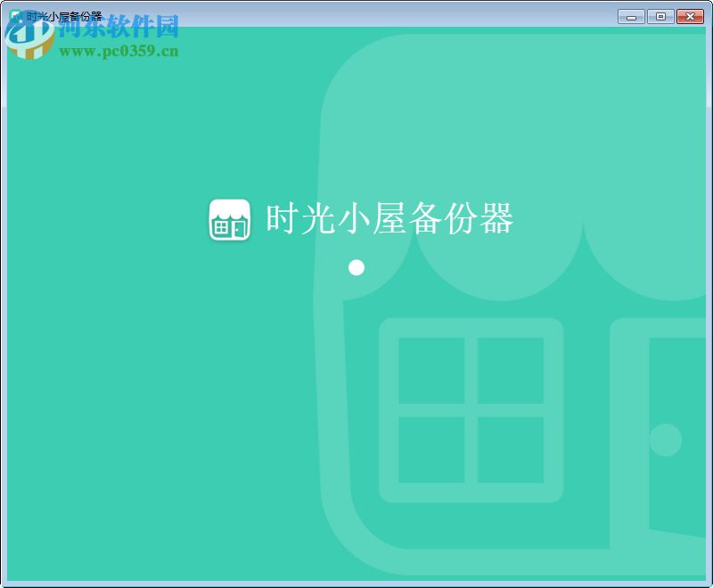Viewport: 713px width, 588px height.
Task: Click the maximize button
Action: point(660,15)
